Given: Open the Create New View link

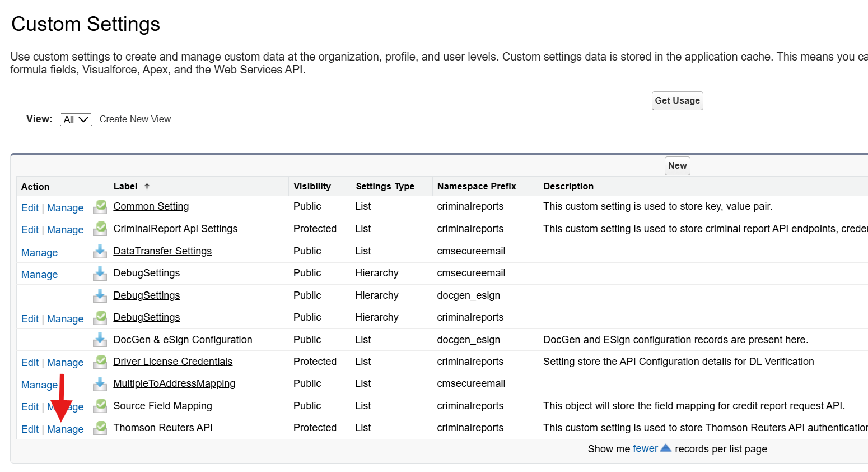Looking at the screenshot, I should click(135, 119).
